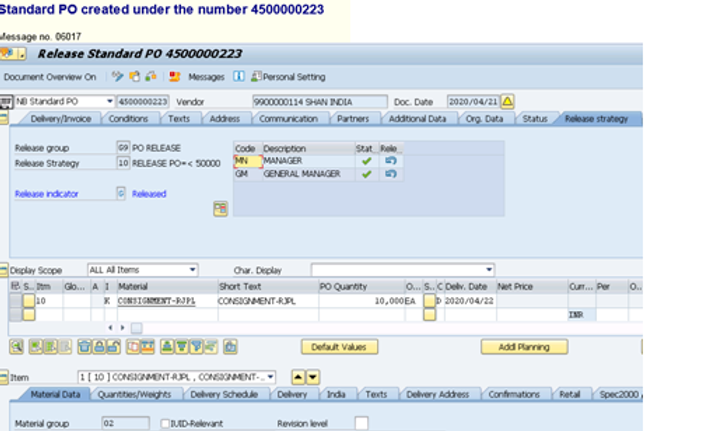704x431 pixels.
Task: Click the last icon before Default Values button
Action: pos(230,347)
